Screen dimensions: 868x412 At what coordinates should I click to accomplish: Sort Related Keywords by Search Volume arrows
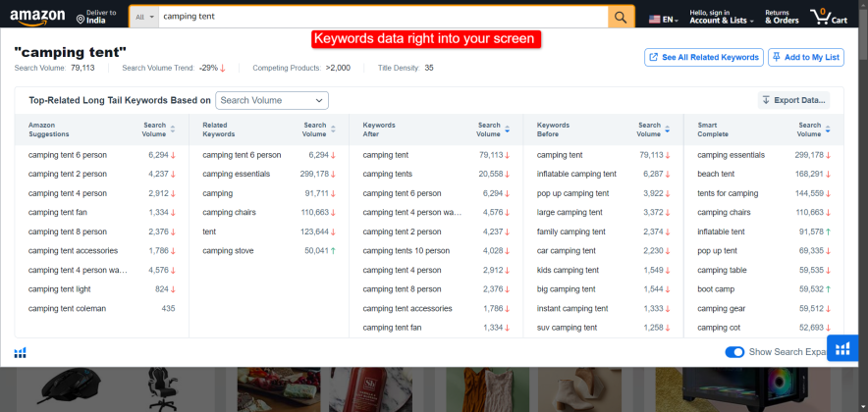coord(333,129)
